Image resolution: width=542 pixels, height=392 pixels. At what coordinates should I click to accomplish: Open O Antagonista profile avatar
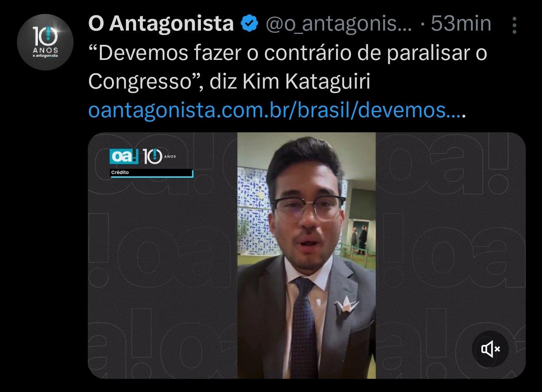(x=45, y=42)
